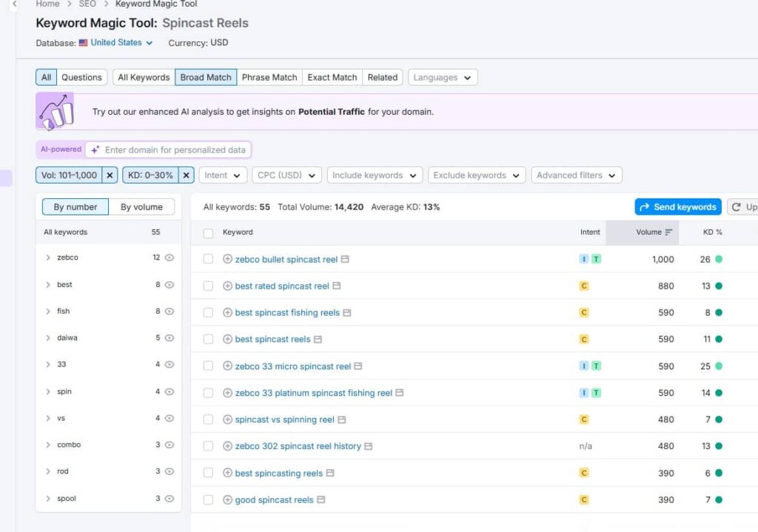
Task: Remove the "Vol: 101-1,000" filter via its X icon
Action: [x=110, y=175]
